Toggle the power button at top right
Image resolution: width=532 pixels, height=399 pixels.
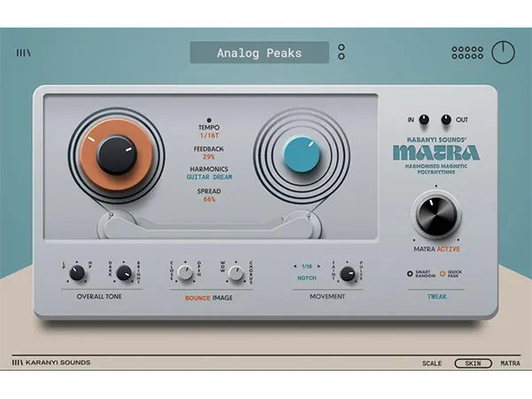pos(503,52)
